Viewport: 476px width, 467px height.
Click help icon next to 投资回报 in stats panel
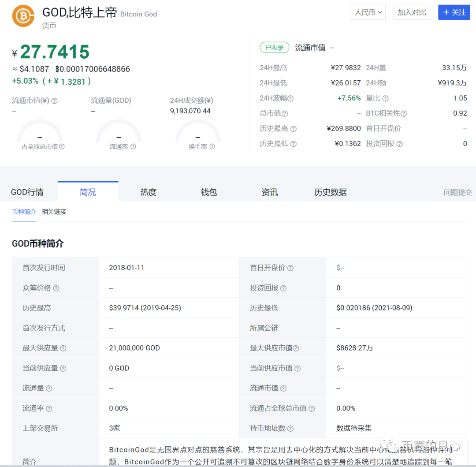click(x=399, y=144)
